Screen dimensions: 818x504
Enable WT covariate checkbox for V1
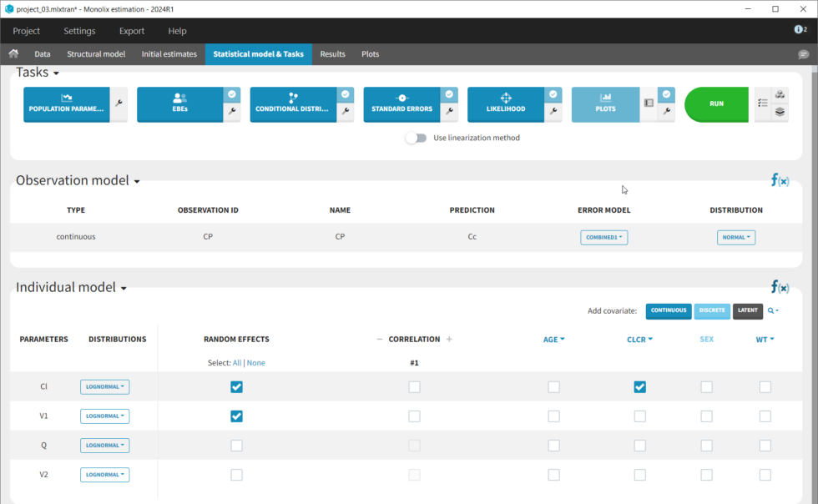765,416
